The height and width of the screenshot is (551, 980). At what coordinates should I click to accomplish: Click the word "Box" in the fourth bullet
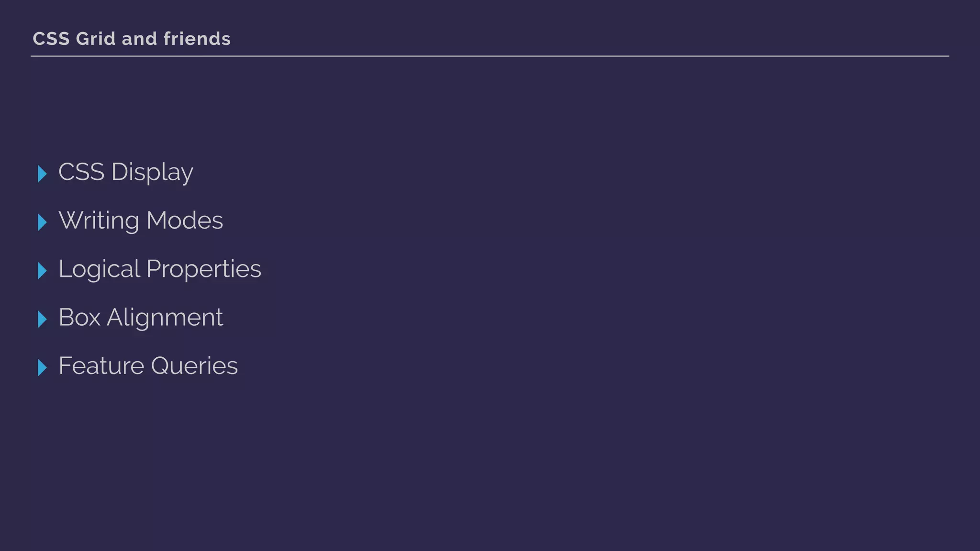pyautogui.click(x=79, y=317)
